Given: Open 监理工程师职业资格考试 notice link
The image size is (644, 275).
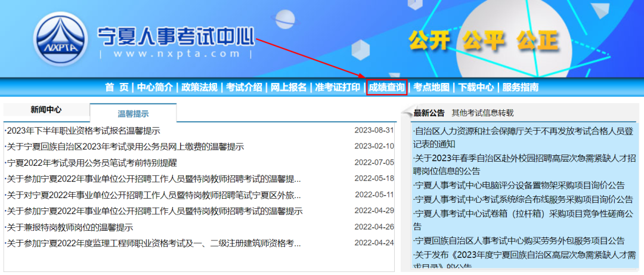Looking at the screenshot, I should pyautogui.click(x=153, y=243).
